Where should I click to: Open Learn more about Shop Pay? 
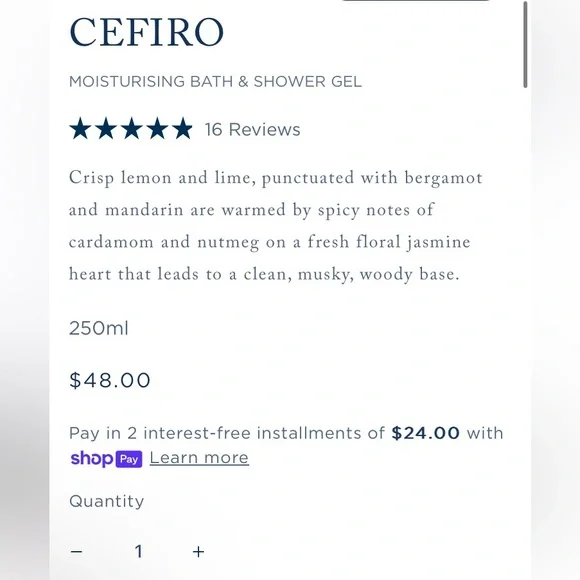199,458
